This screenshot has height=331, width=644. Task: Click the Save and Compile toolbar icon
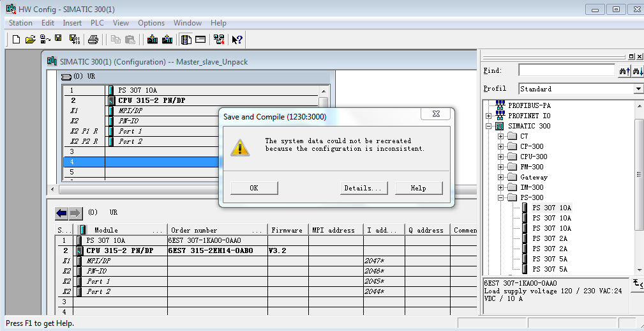pos(73,40)
